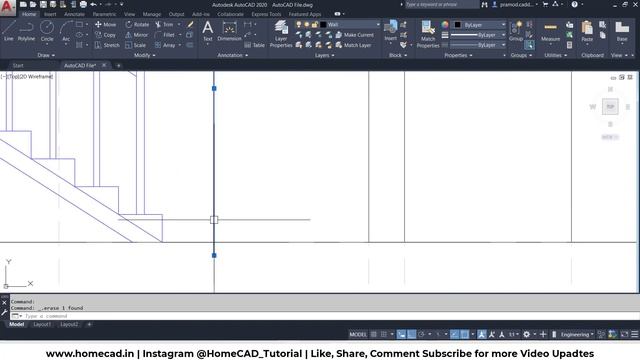Open the Engineering units dropdown
This screenshot has width=640, height=360.
click(x=577, y=334)
